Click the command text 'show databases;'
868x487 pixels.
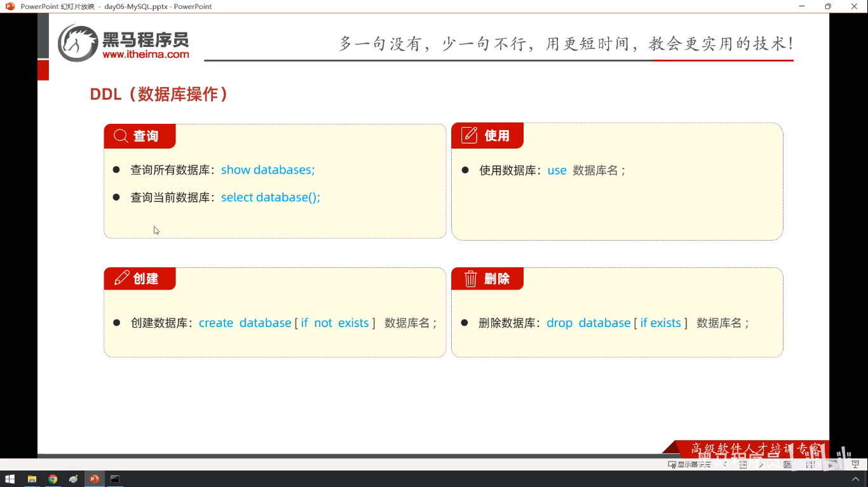tap(268, 170)
